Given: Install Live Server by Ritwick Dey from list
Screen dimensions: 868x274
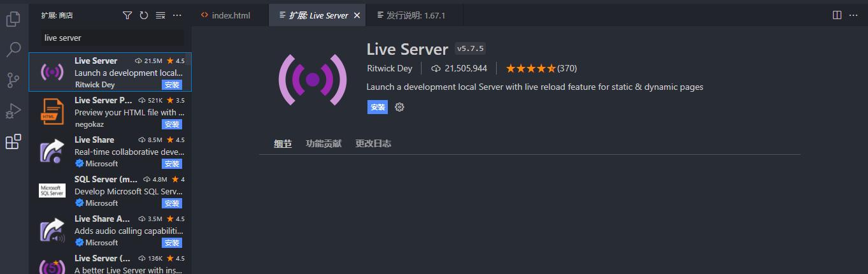Looking at the screenshot, I should [172, 85].
